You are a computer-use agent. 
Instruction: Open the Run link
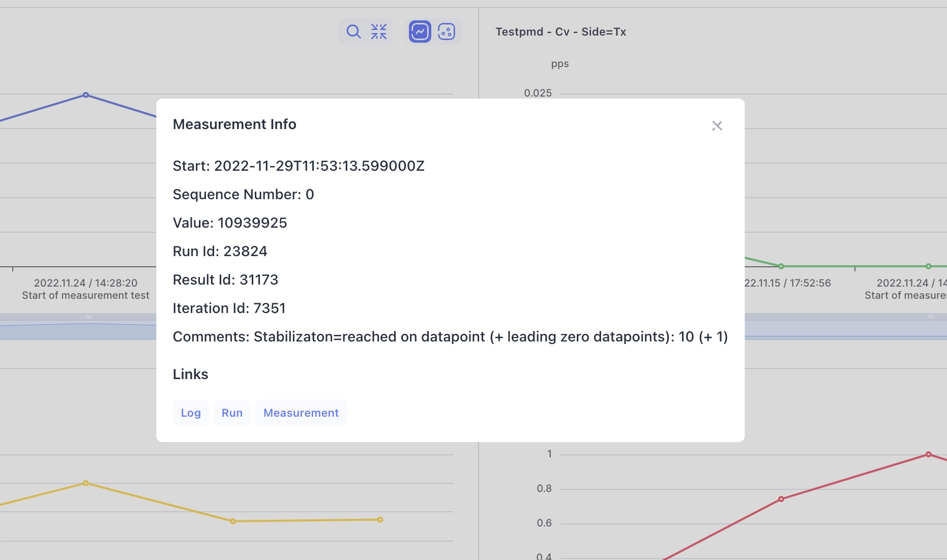coord(232,413)
